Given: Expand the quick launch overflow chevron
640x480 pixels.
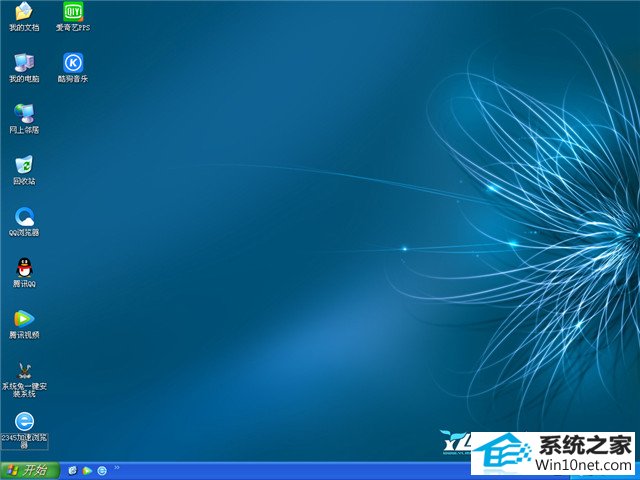Looking at the screenshot, I should click(x=117, y=467).
